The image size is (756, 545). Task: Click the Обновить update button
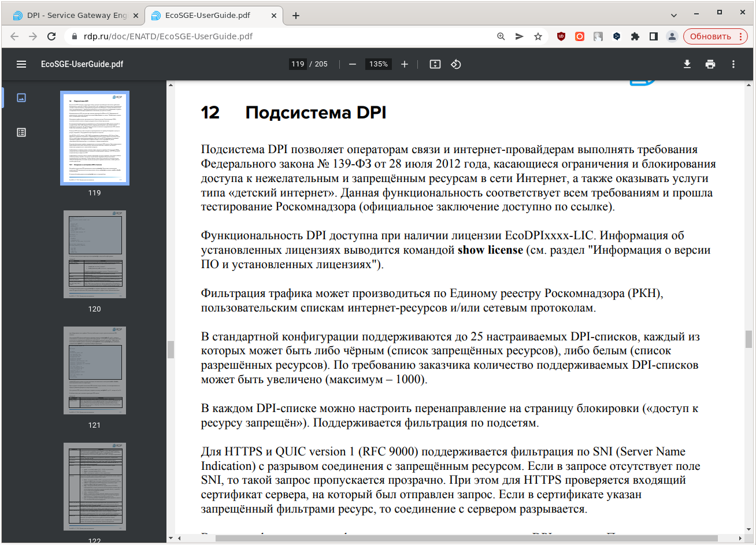[710, 36]
